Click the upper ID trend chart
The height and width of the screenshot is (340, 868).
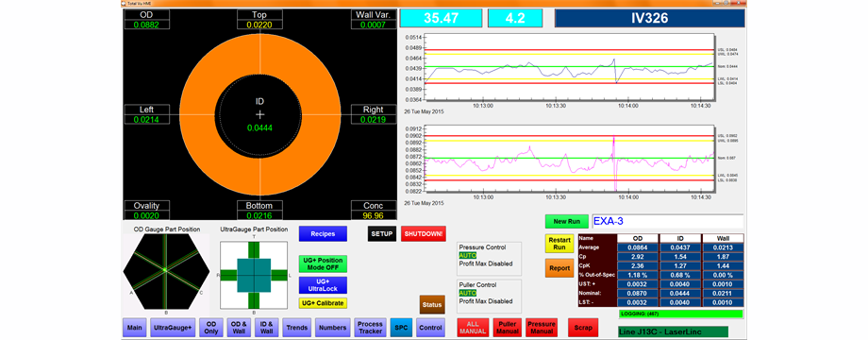click(570, 68)
